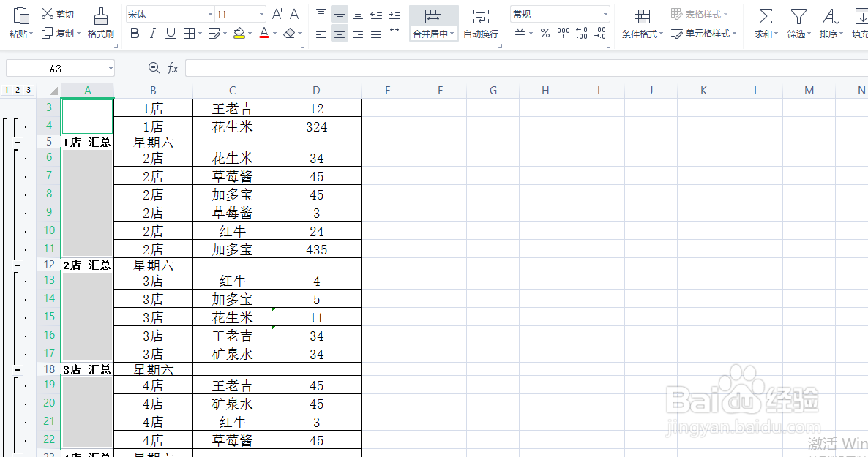
Task: Apply the thousands separator (000) style
Action: pos(564,33)
